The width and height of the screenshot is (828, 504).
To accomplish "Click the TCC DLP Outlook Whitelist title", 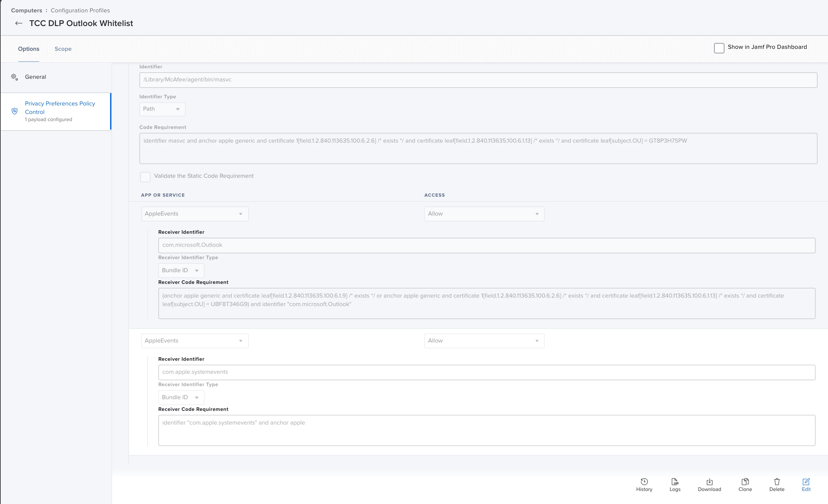I will 81,23.
